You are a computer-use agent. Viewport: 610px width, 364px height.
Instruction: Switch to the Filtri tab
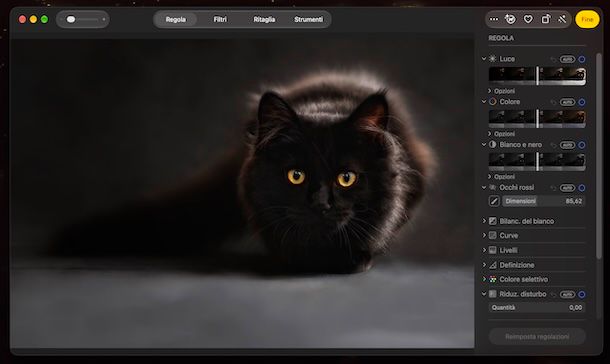(220, 19)
